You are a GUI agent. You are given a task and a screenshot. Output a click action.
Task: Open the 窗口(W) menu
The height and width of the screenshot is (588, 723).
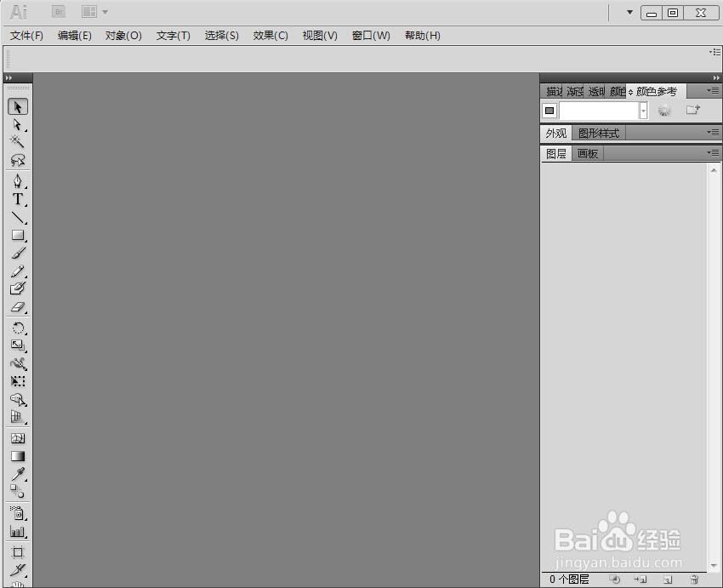pyautogui.click(x=371, y=36)
